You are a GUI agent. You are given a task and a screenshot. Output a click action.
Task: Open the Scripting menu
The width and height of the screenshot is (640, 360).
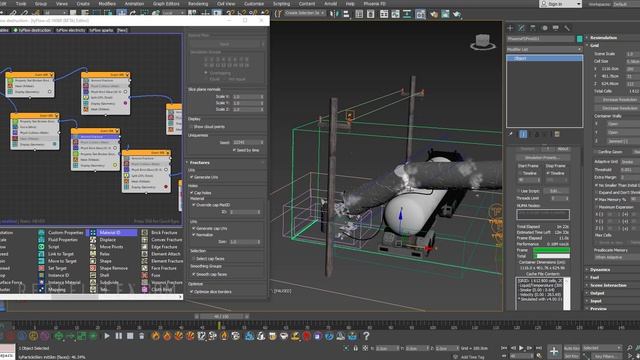tap(282, 4)
